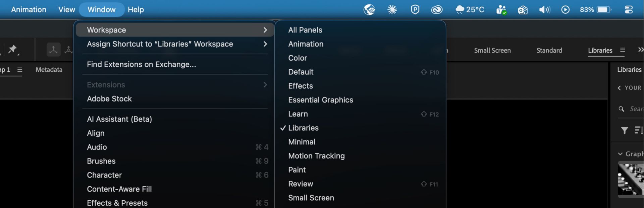Image resolution: width=644 pixels, height=208 pixels.
Task: Click Standard tab in workspace bar
Action: point(549,50)
